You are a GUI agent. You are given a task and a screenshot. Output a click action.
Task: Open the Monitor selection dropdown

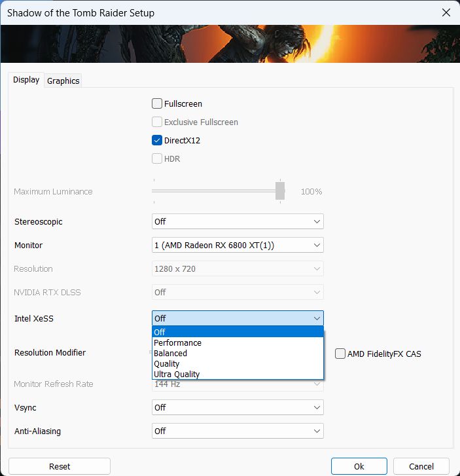238,245
